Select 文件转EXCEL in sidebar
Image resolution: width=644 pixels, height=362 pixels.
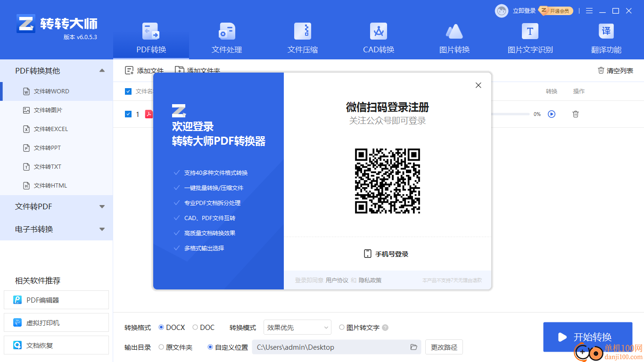[57, 129]
